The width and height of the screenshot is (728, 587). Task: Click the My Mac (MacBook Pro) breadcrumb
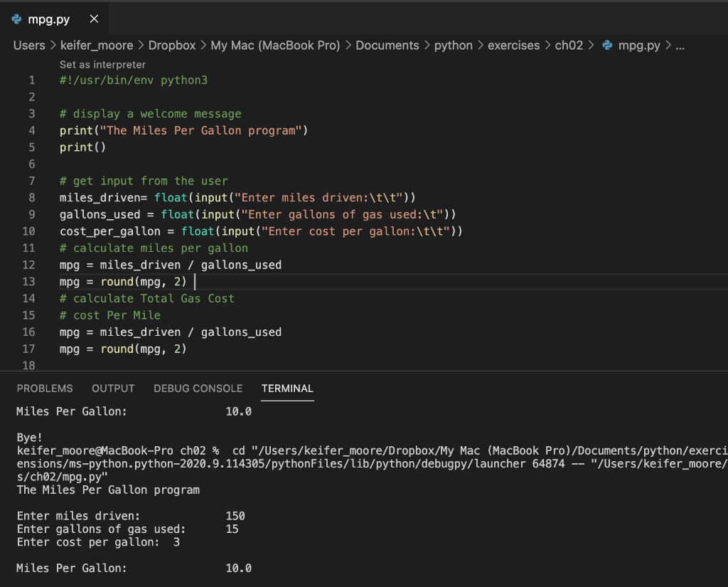[x=275, y=46]
